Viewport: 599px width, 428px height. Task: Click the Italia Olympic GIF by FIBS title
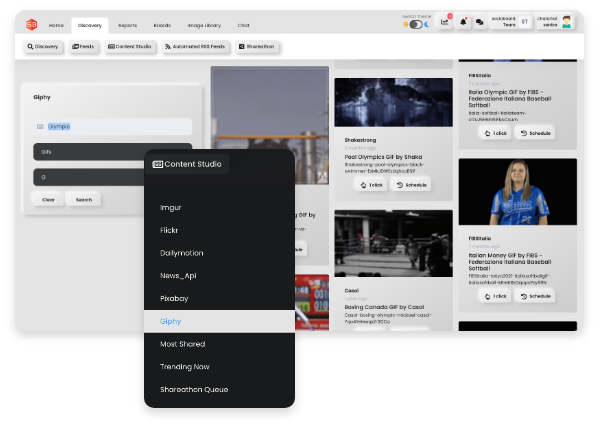click(510, 99)
